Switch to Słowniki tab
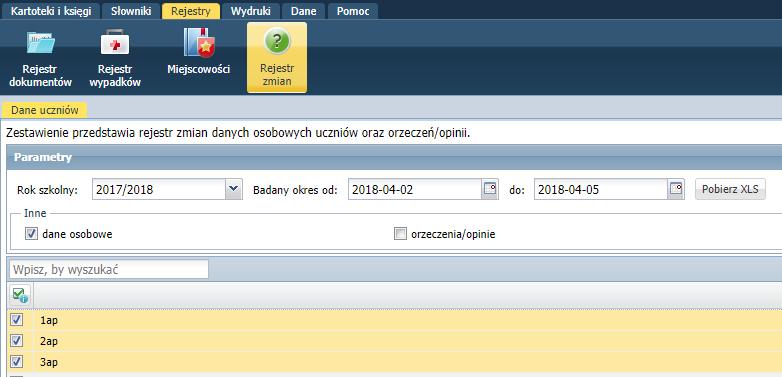Viewport: 782px width, 377px height. 131,11
